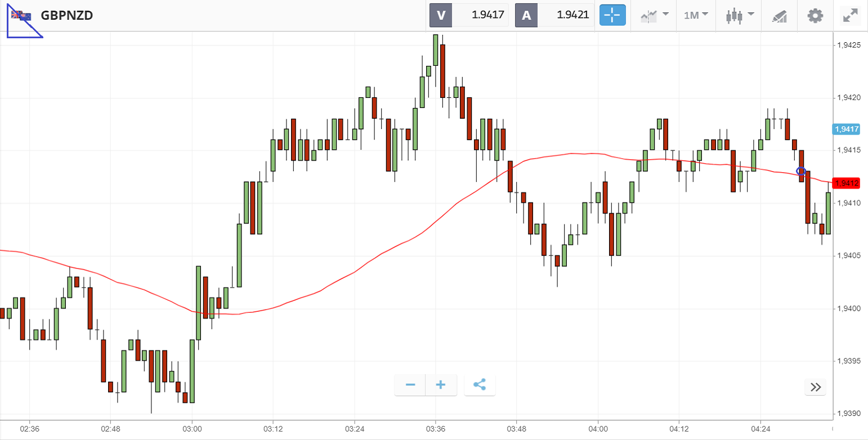Click the V sell price 1.9417 button
This screenshot has width=868, height=440.
469,15
